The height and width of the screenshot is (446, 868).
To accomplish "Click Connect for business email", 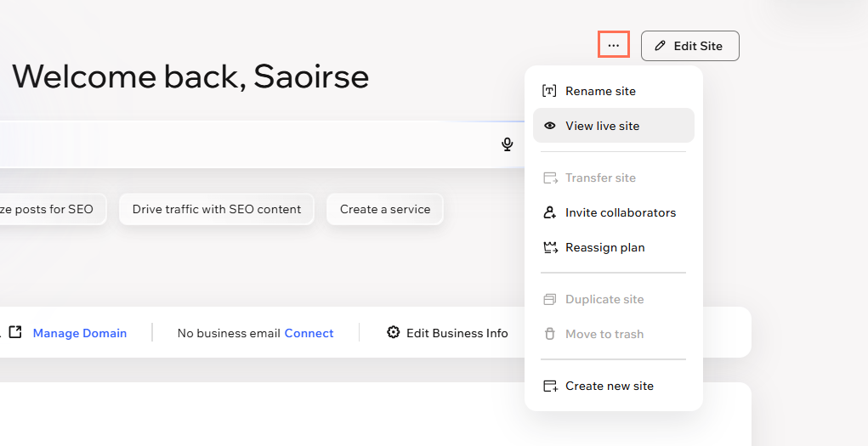I will click(309, 333).
